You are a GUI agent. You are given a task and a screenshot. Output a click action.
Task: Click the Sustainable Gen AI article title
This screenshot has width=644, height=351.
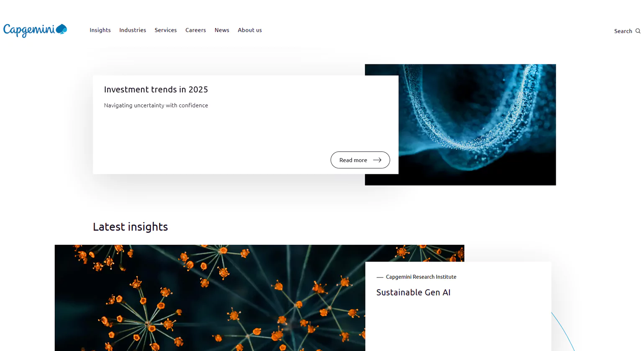click(x=413, y=292)
